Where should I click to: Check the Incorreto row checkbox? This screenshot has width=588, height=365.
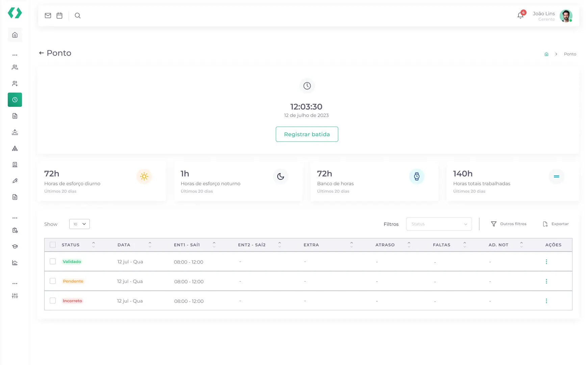(53, 300)
